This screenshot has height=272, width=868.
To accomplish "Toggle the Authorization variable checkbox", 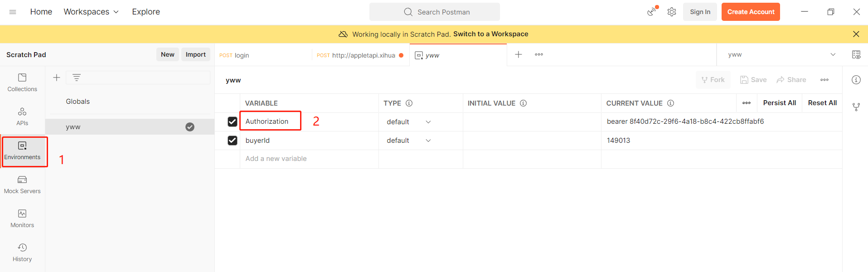I will pos(233,122).
